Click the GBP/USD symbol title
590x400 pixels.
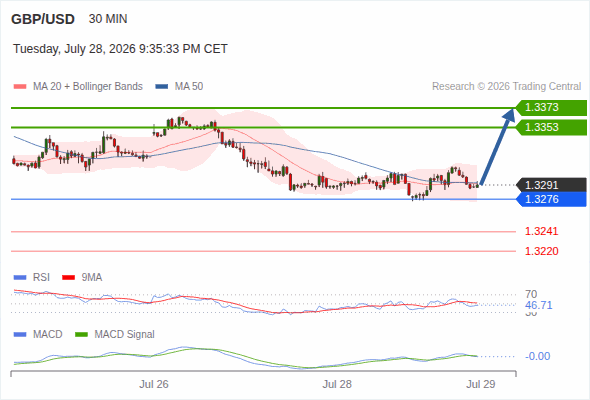click(x=43, y=19)
